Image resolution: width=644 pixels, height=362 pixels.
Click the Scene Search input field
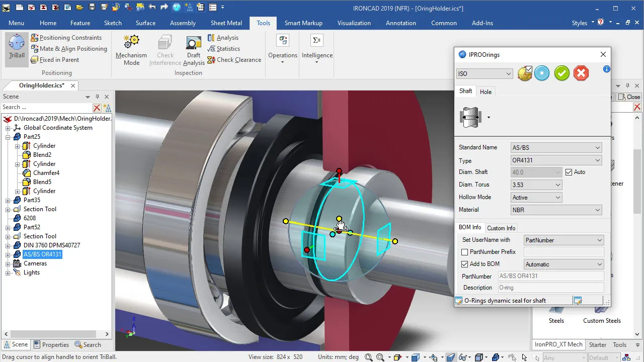[x=47, y=107]
